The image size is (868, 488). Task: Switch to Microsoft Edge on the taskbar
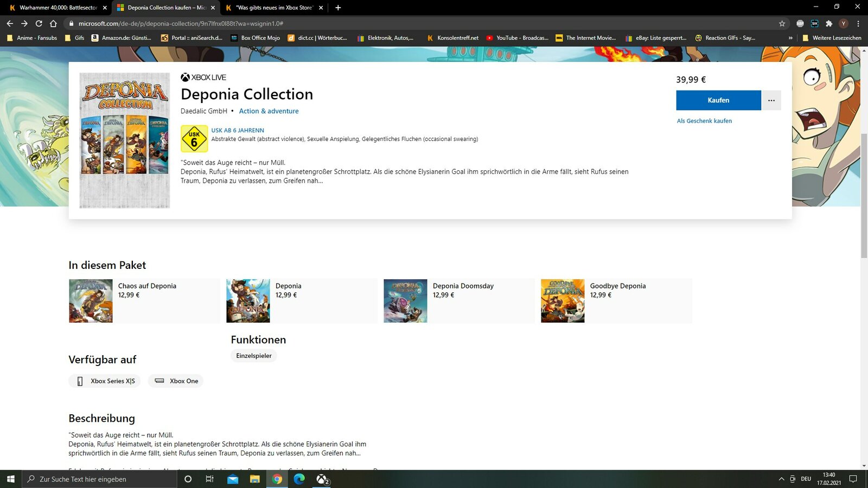click(x=299, y=479)
